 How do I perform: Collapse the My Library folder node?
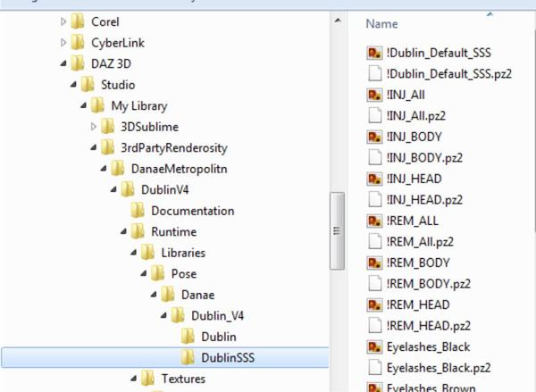[83, 105]
